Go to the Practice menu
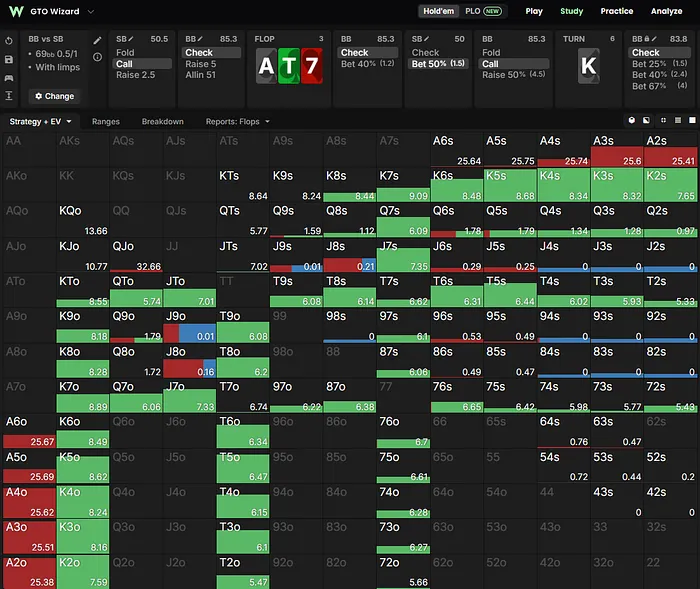700x589 pixels. pos(617,11)
